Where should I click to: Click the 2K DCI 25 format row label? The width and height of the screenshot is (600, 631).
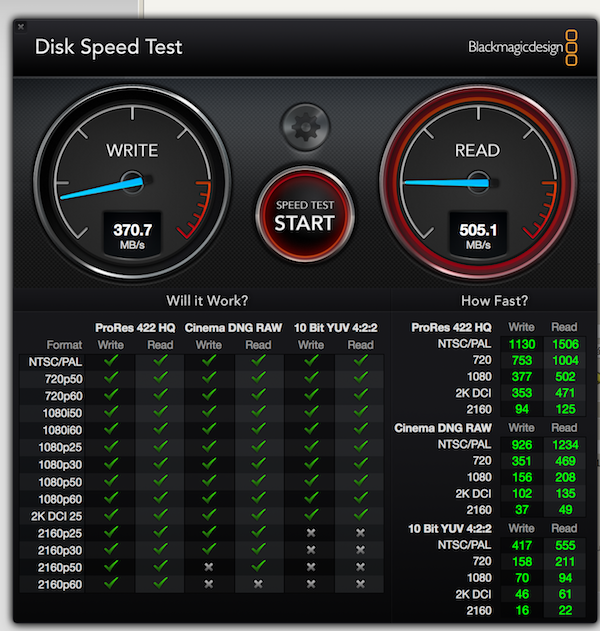[x=56, y=516]
